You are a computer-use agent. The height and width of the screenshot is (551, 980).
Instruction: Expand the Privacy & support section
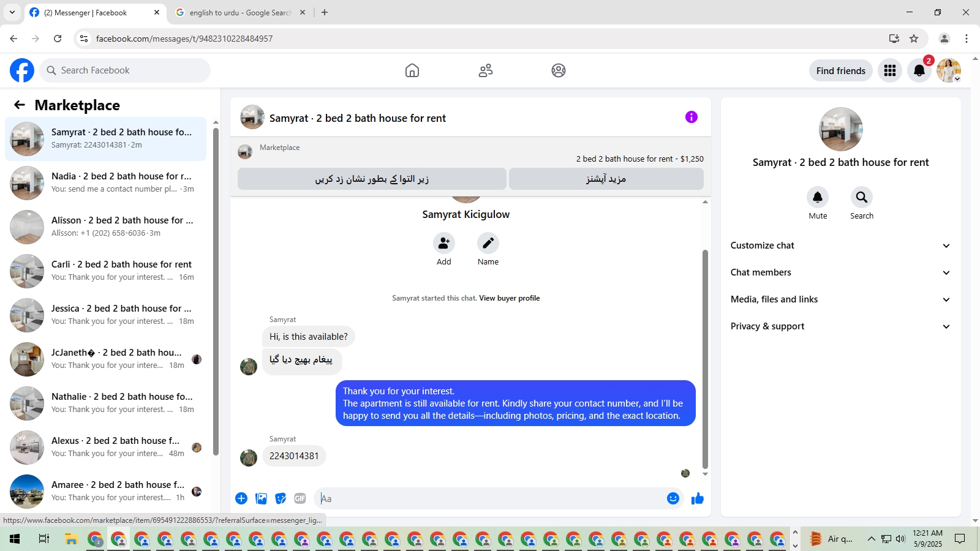click(x=840, y=326)
